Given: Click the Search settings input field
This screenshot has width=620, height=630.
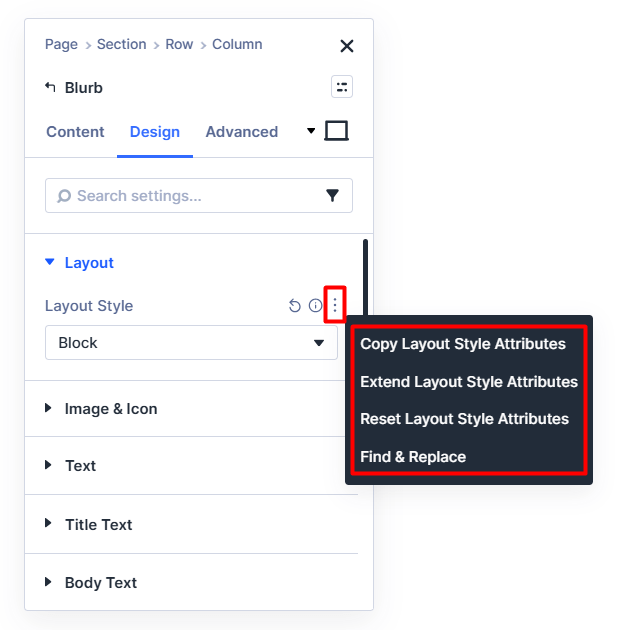Looking at the screenshot, I should [190, 196].
